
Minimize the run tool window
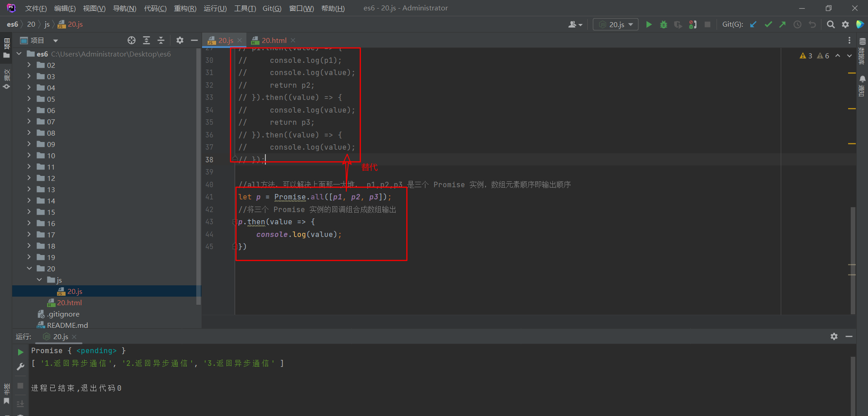point(849,336)
